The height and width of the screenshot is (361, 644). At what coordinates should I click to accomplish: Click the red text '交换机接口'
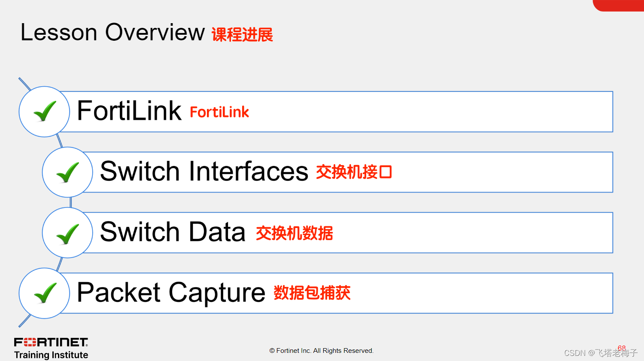tap(354, 172)
